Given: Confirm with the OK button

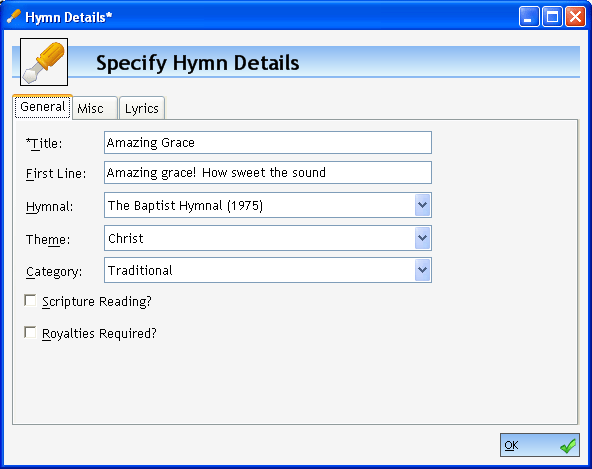Looking at the screenshot, I should pyautogui.click(x=540, y=445).
